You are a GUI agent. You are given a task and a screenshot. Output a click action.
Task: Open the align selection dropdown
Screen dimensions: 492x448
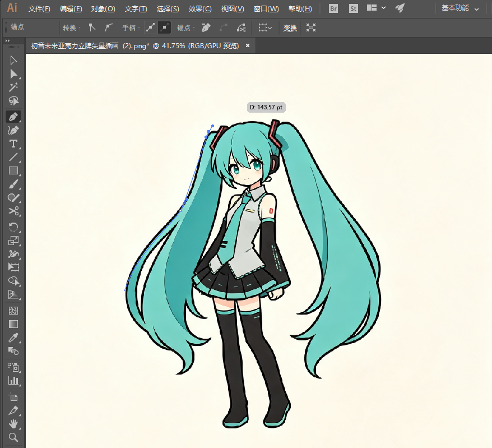[265, 27]
